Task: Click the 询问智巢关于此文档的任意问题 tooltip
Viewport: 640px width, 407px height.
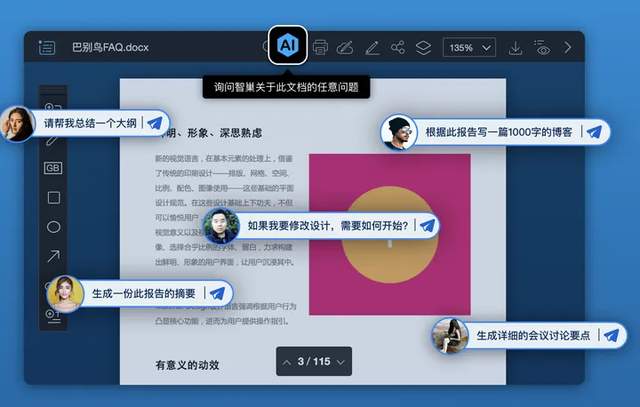Action: pyautogui.click(x=286, y=87)
